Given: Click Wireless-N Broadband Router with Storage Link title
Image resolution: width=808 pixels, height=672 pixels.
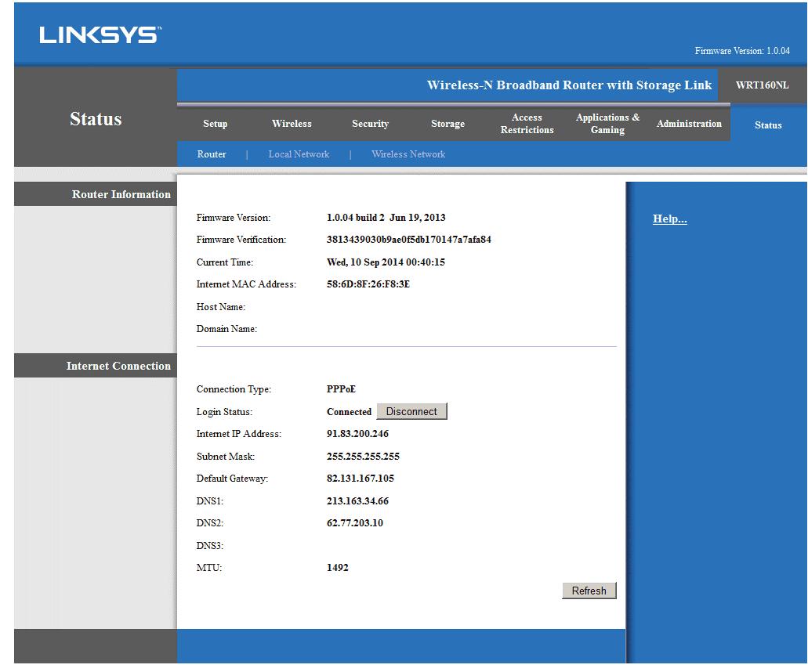Looking at the screenshot, I should point(569,85).
